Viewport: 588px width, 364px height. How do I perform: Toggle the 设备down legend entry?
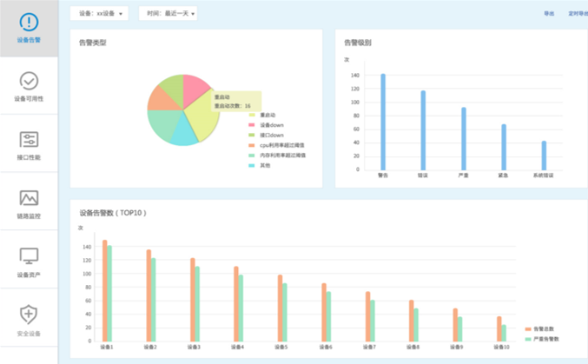coord(267,125)
